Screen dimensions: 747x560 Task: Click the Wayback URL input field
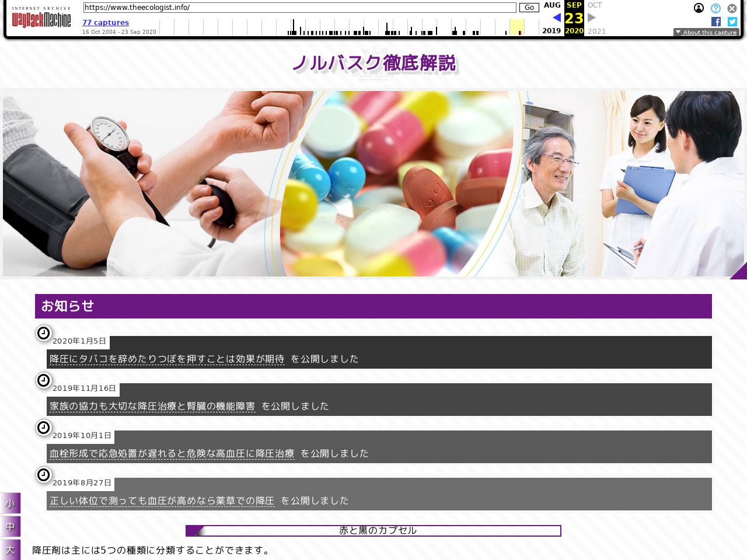[x=299, y=8]
